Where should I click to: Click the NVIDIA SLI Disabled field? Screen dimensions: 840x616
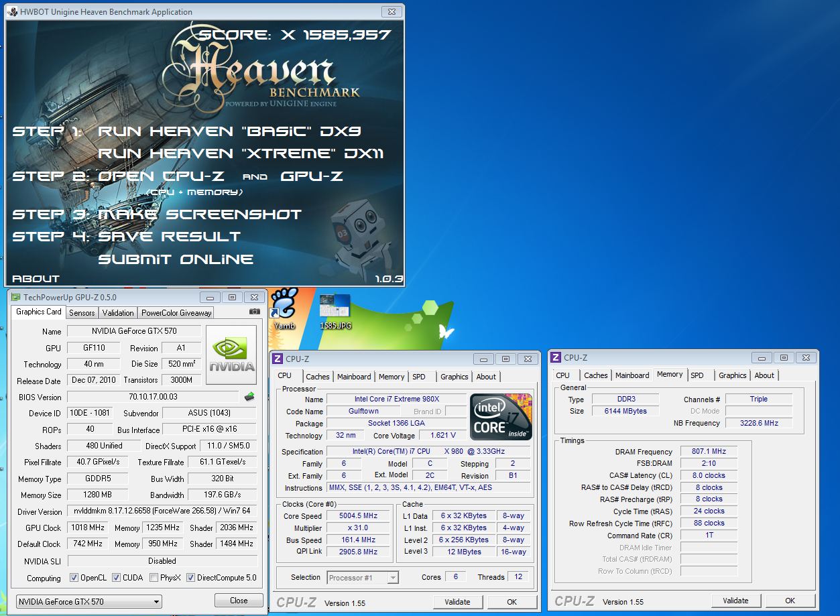tap(162, 561)
